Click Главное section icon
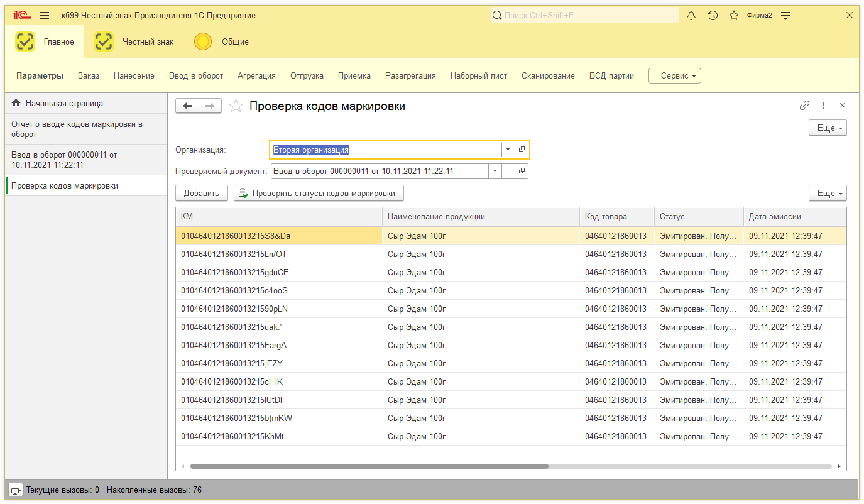This screenshot has width=864, height=504. (x=25, y=41)
